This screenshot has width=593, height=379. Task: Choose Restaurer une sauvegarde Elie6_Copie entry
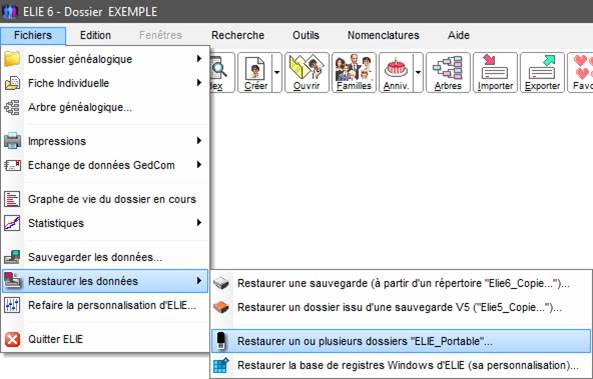pyautogui.click(x=401, y=283)
